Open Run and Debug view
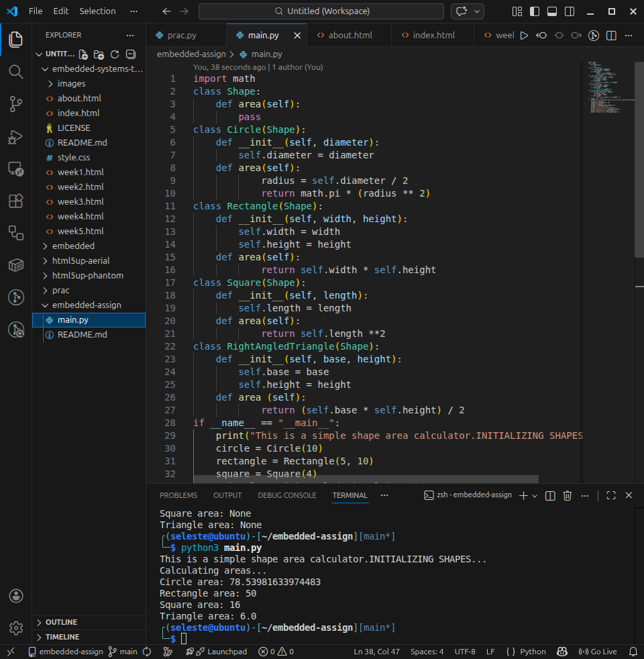The image size is (644, 659). coord(15,137)
